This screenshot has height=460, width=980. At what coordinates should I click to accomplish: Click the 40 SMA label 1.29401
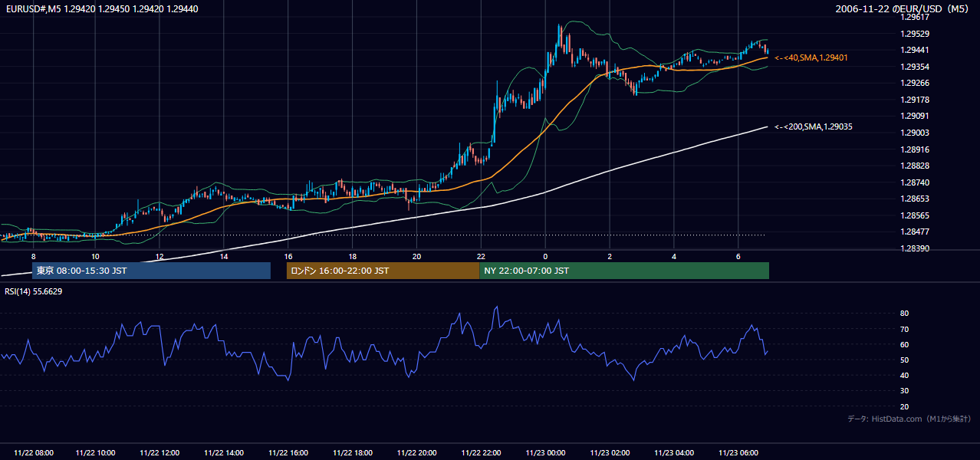[x=811, y=58]
